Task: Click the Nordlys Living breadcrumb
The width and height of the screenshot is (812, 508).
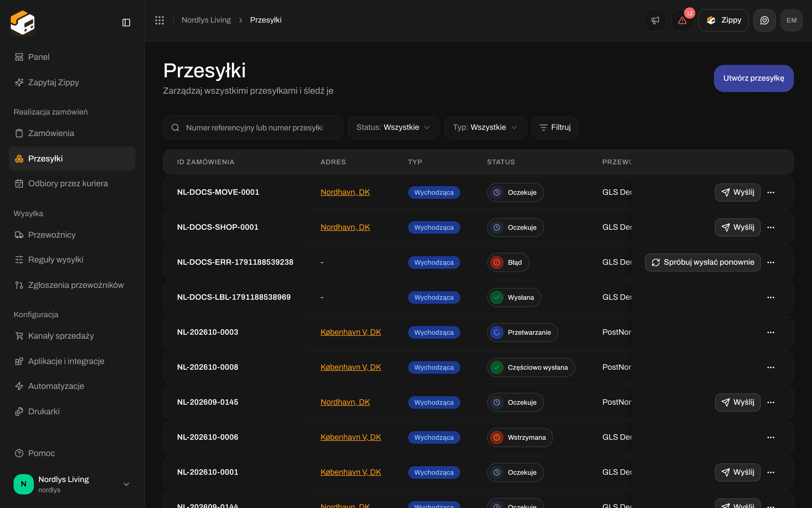Action: [206, 20]
